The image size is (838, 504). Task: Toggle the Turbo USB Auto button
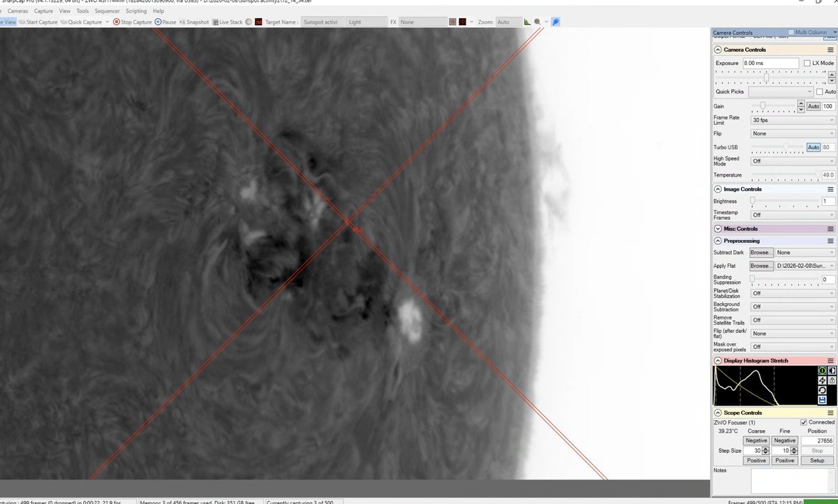[x=814, y=147]
